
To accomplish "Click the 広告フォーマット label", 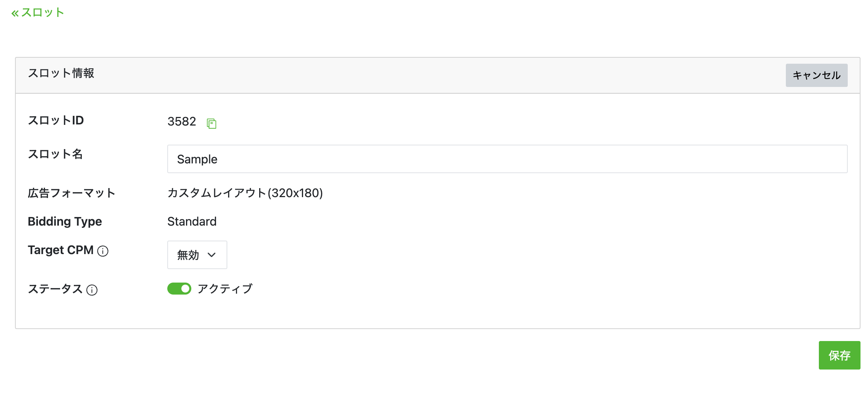I will [x=71, y=193].
